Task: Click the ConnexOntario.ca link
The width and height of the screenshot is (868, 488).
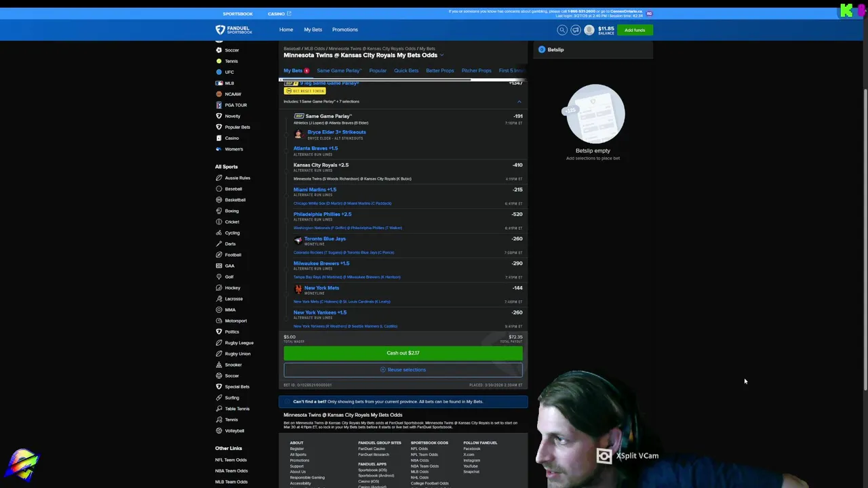Action: click(x=626, y=12)
